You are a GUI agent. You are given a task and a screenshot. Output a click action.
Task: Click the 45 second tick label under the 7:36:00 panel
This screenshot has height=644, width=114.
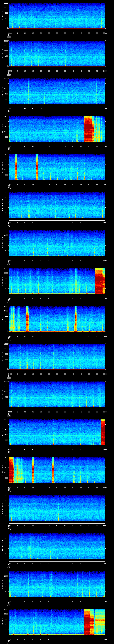point(81,564)
